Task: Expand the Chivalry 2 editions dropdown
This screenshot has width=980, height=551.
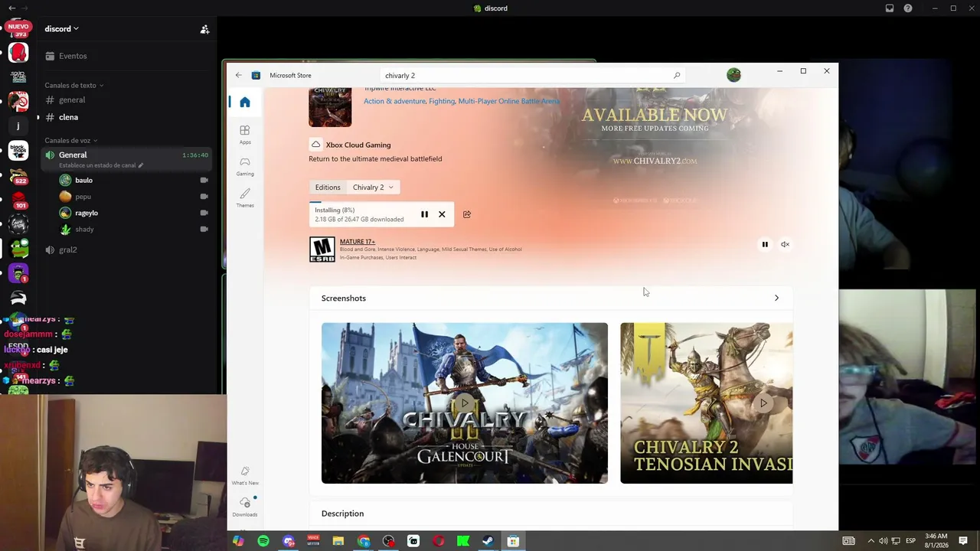Action: [x=373, y=187]
